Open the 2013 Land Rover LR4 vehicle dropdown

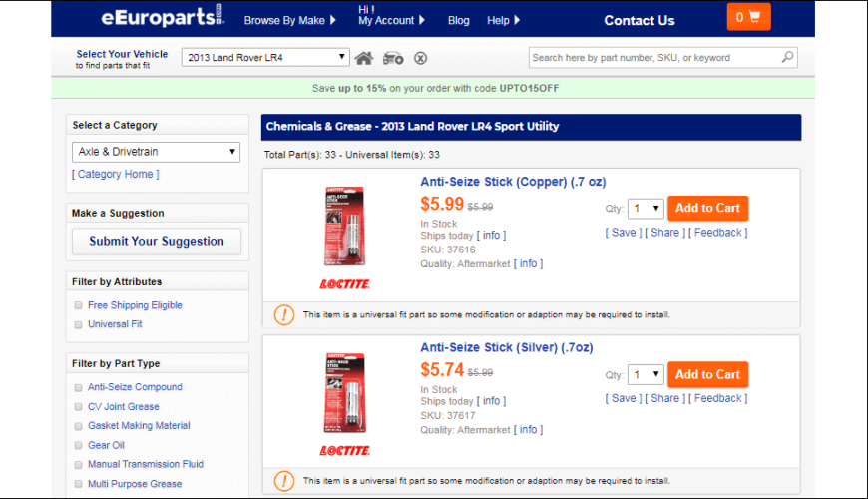coord(265,57)
